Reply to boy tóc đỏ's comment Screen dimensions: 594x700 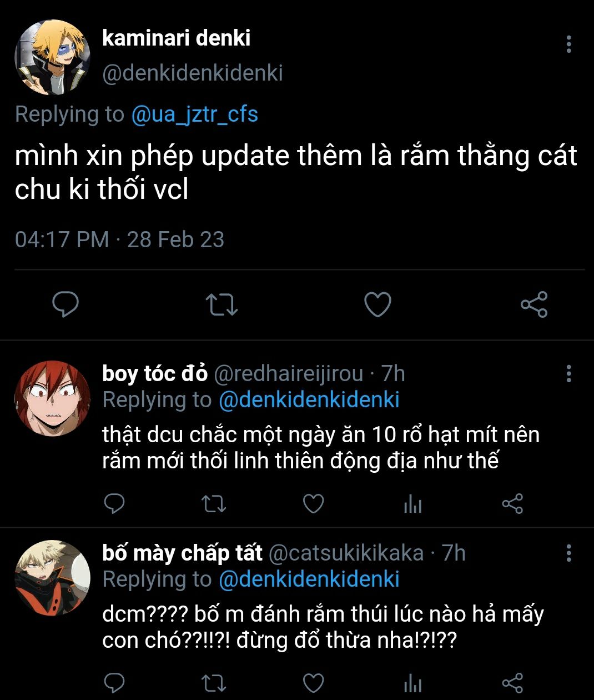click(x=114, y=504)
